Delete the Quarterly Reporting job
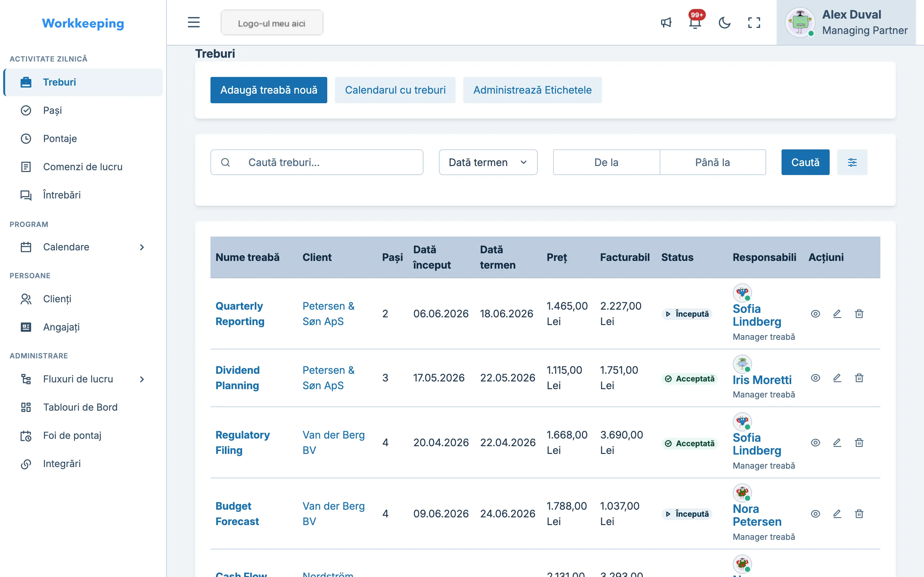The width and height of the screenshot is (924, 577). point(859,314)
